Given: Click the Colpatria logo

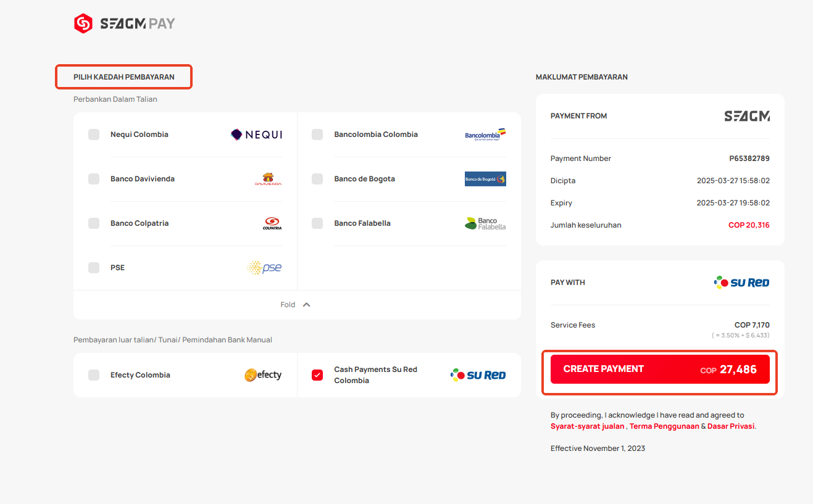Looking at the screenshot, I should click(272, 223).
